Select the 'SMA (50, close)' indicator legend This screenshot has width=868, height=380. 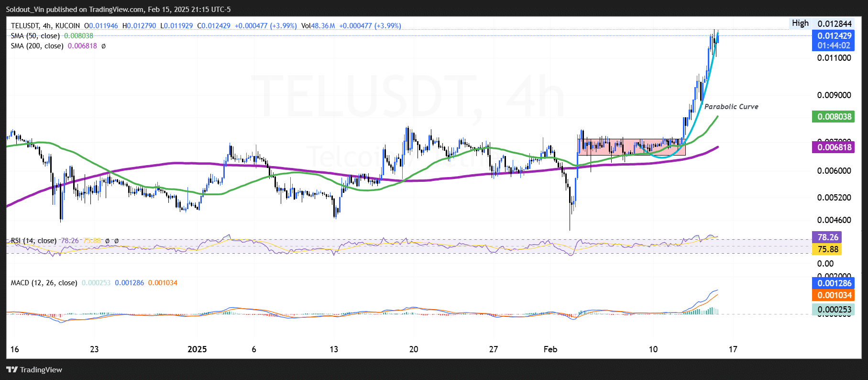click(35, 36)
